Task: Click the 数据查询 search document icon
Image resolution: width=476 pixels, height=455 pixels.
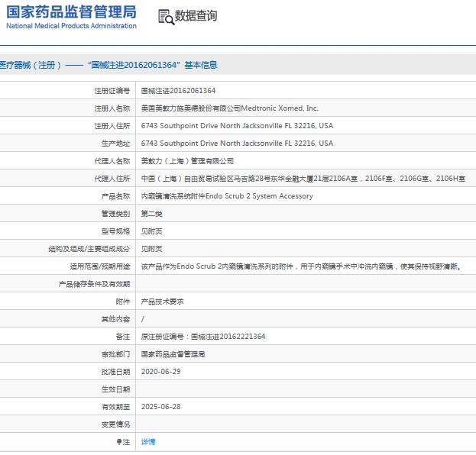Action: point(166,17)
